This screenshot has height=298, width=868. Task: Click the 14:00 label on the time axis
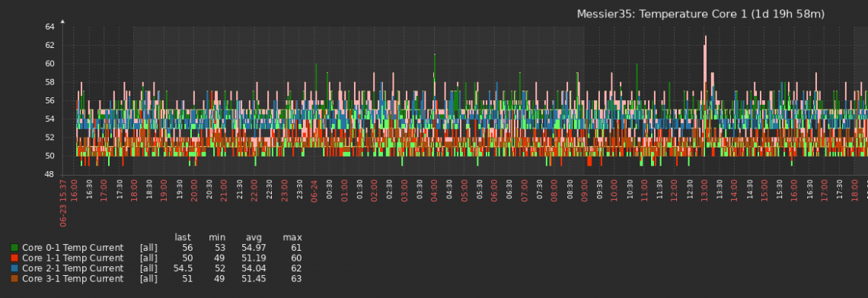pos(734,190)
